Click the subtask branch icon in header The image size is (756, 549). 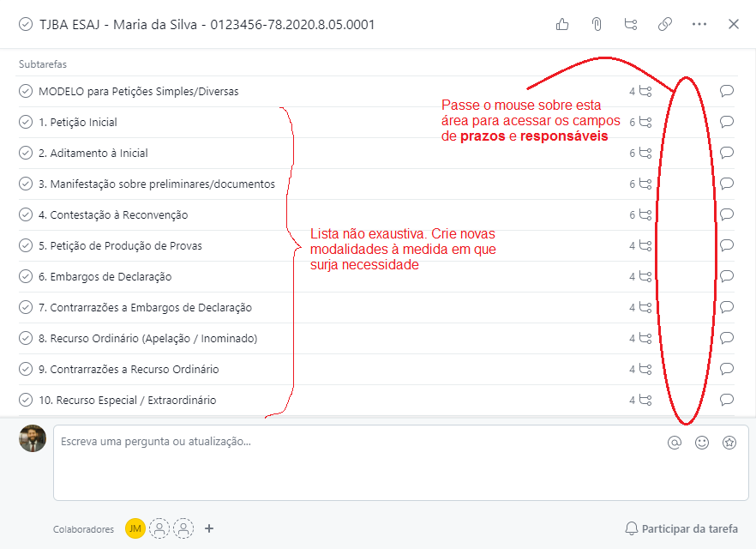pyautogui.click(x=631, y=24)
